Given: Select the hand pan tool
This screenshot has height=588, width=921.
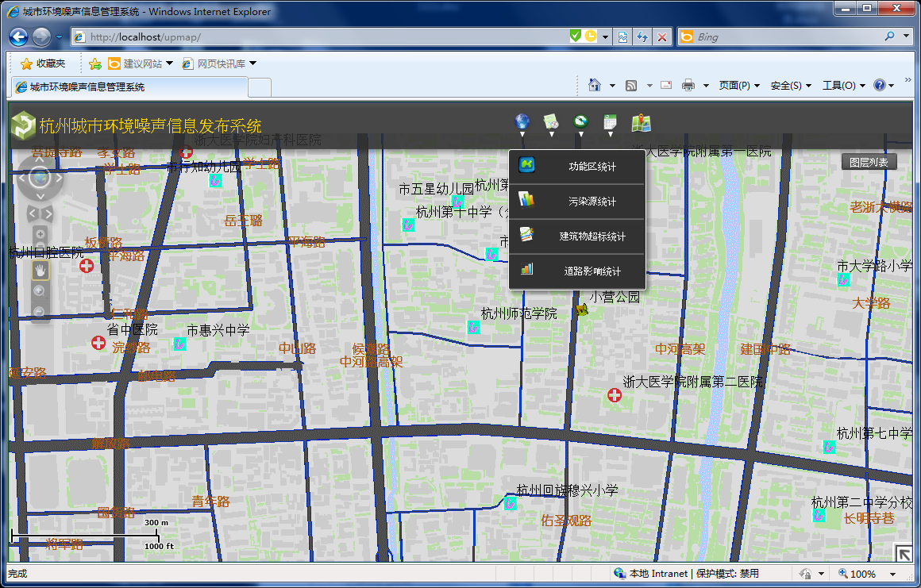Looking at the screenshot, I should pyautogui.click(x=40, y=271).
